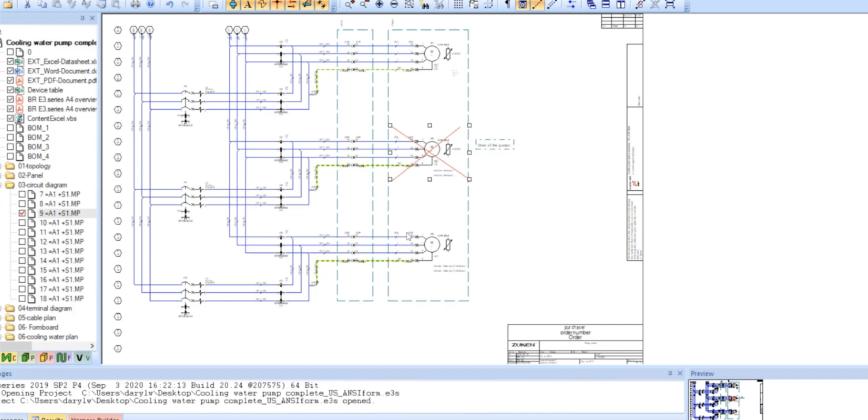Viewport: 868px width, 420px height.
Task: Uncheck the box for sheet 9 =A1 +S1.MP
Action: [x=22, y=213]
